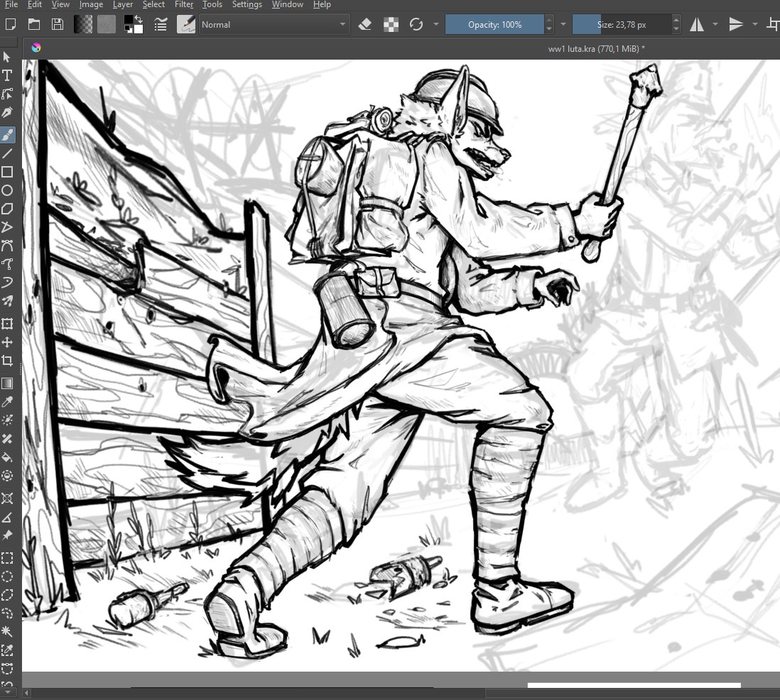This screenshot has height=700, width=780.
Task: Open the Filter menu
Action: [183, 4]
